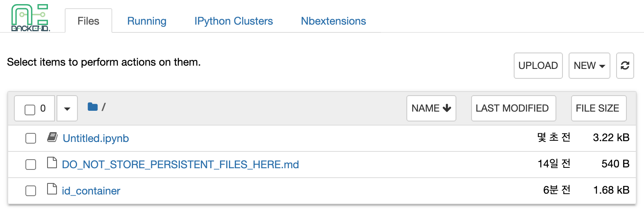Click the notebook icon beside Untitled.ipynb
The image size is (644, 215).
(x=52, y=137)
